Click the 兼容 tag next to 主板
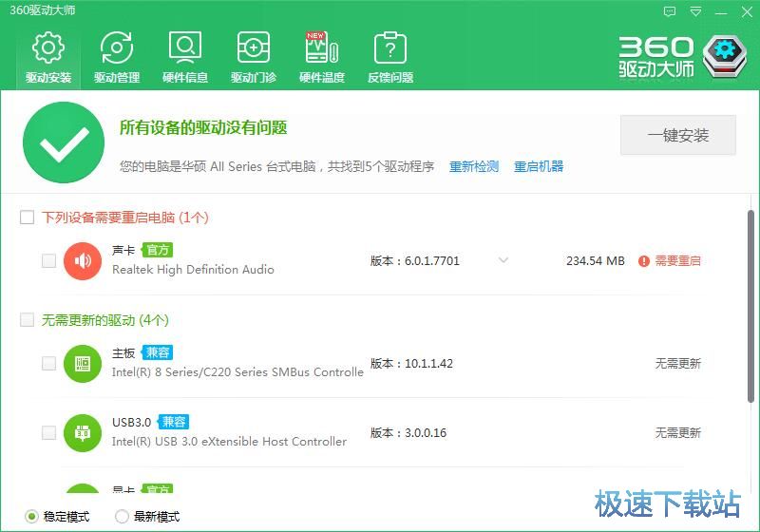 coord(158,352)
